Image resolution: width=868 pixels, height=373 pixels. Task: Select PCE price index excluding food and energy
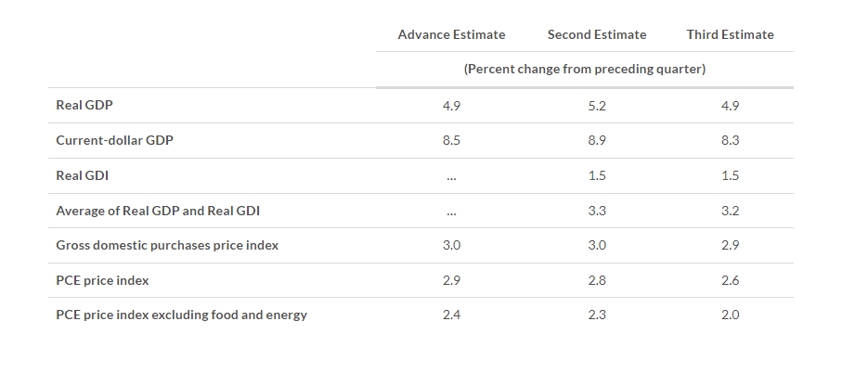[181, 315]
